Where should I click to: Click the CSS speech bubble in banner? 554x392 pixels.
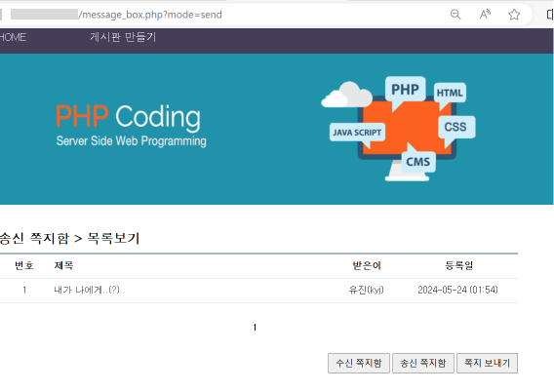pos(455,127)
